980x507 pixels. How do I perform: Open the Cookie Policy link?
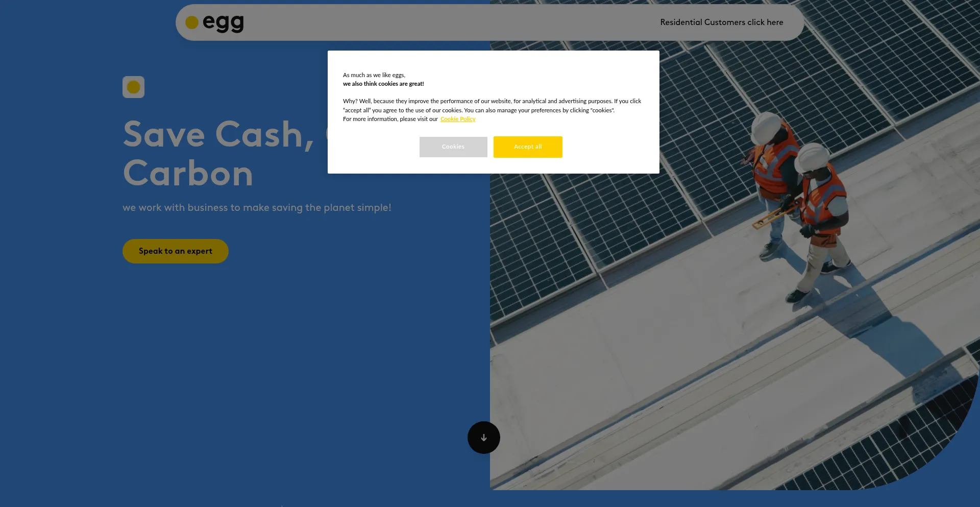tap(458, 119)
